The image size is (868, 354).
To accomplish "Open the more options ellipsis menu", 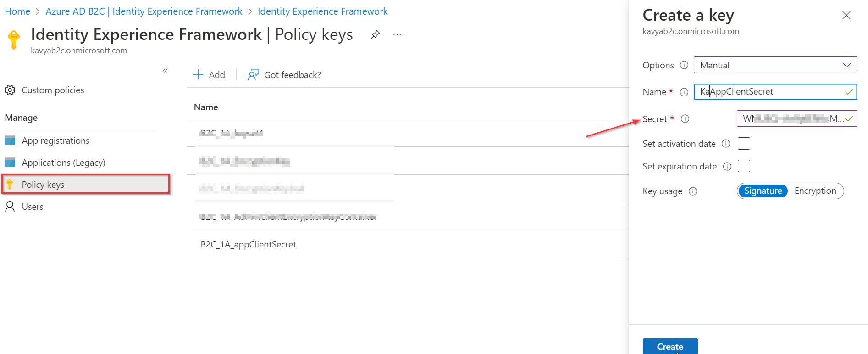I will pyautogui.click(x=397, y=34).
